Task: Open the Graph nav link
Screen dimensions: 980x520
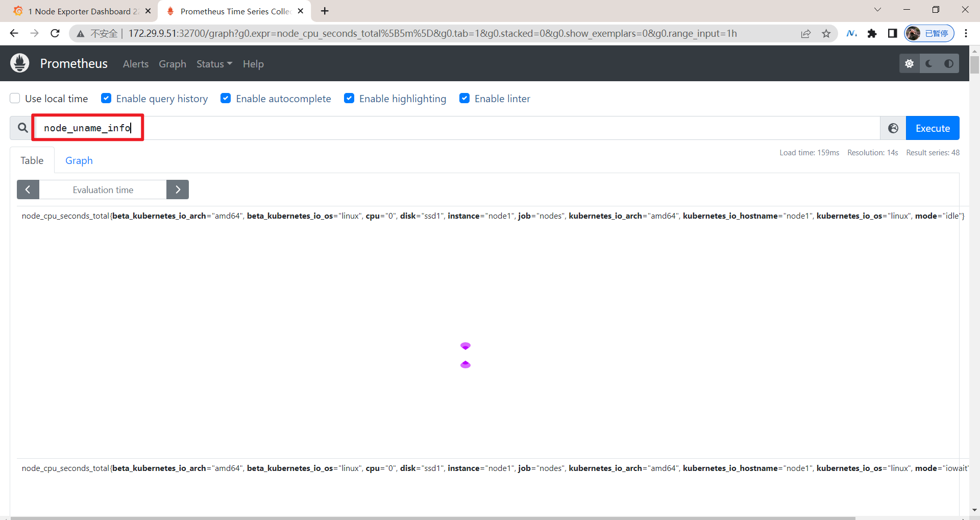Action: (x=173, y=64)
